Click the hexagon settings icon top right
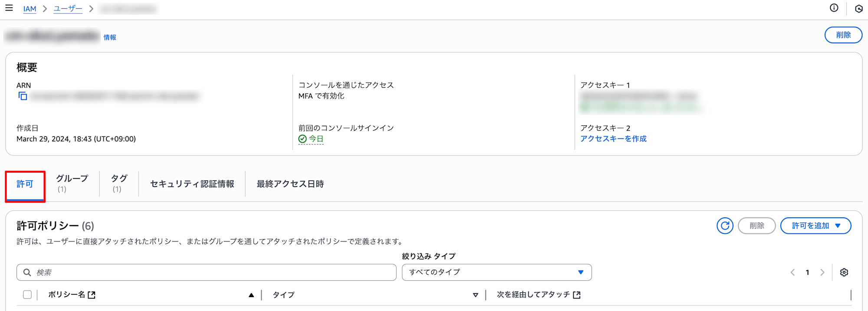Screen dimensions: 868x311 (858, 9)
